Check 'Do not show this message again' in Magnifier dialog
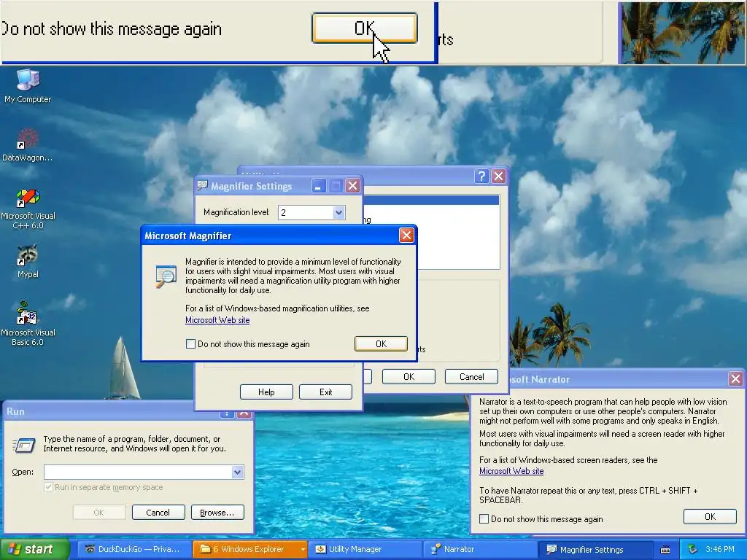 coord(190,344)
